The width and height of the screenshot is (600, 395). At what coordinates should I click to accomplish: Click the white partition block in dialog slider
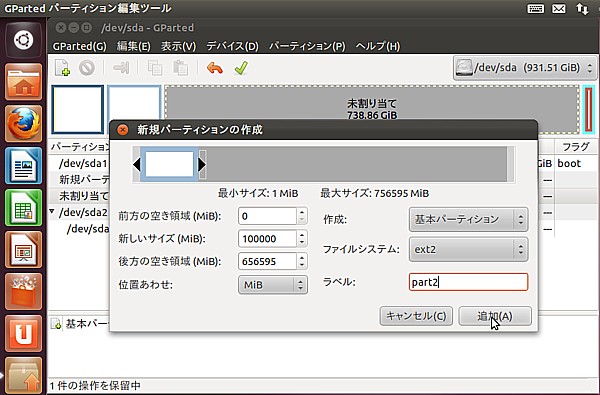169,164
